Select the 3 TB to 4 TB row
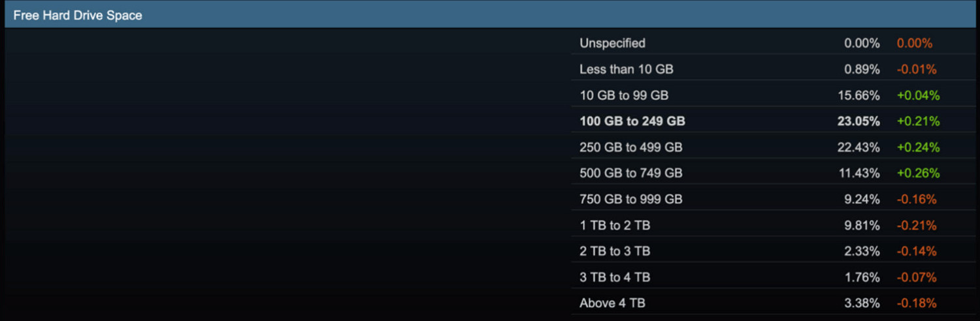980x321 pixels. point(614,277)
